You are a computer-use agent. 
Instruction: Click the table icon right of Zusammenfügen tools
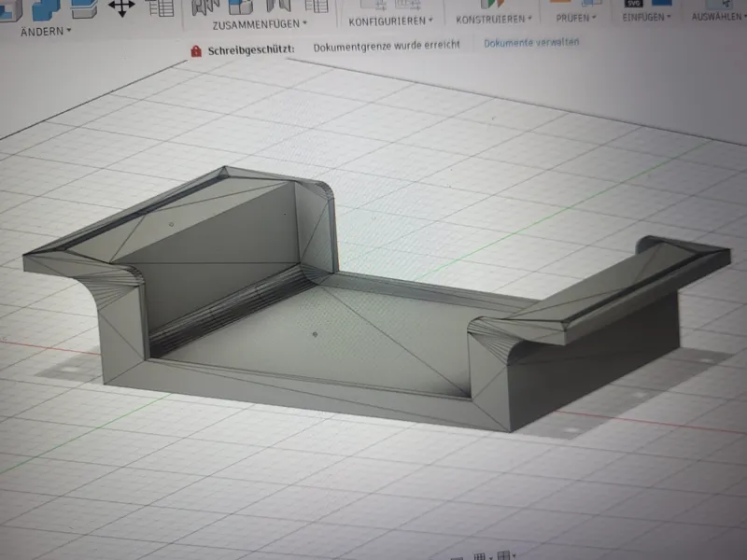point(317,6)
